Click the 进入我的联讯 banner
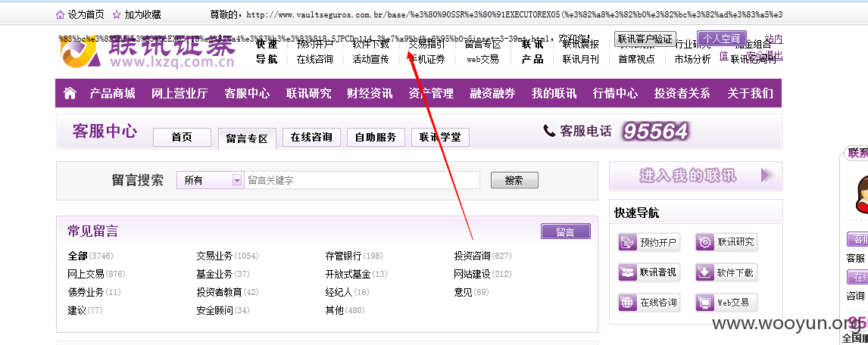 tap(696, 176)
